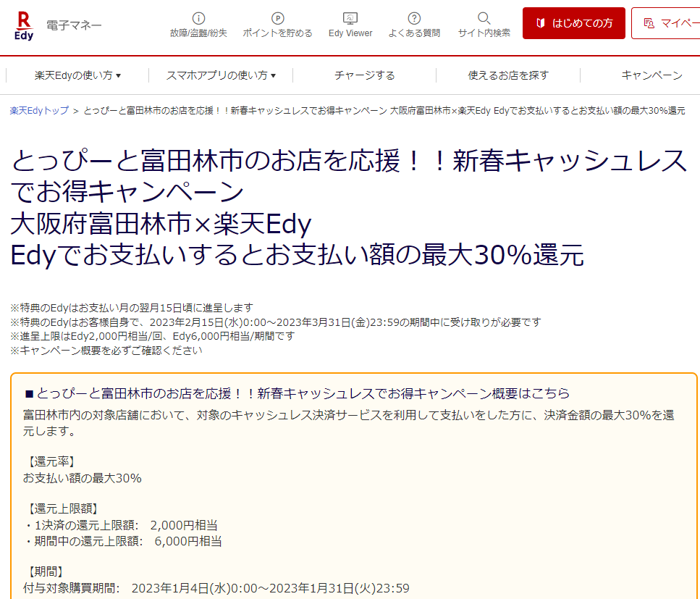The image size is (700, 599).
Task: Open the 使えるお店を探す menu item
Action: coord(508,75)
